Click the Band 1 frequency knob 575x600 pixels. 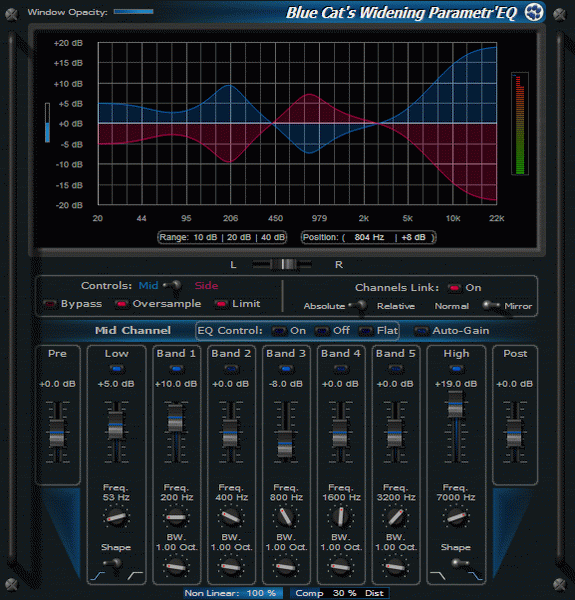pyautogui.click(x=176, y=517)
